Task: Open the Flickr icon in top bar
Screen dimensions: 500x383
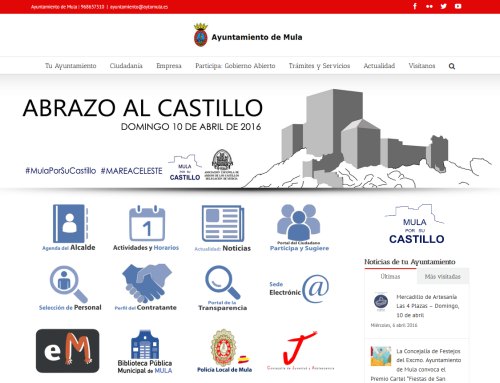Action: pos(429,6)
